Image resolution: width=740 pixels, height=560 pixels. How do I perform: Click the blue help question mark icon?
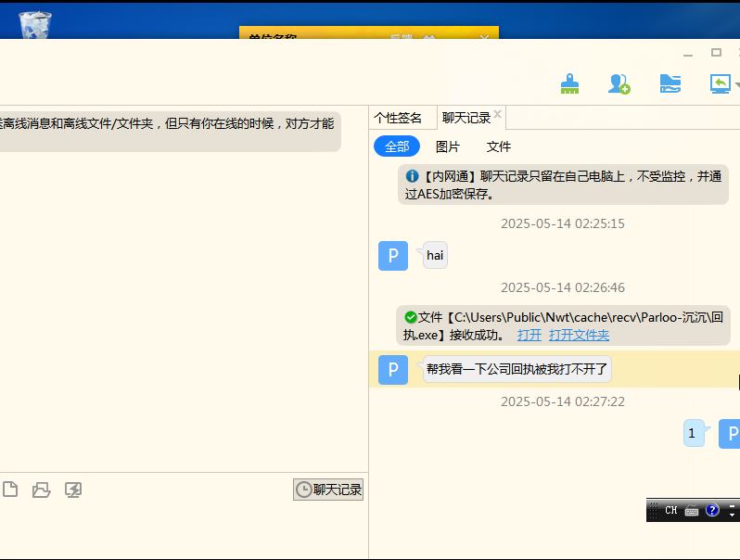712,510
